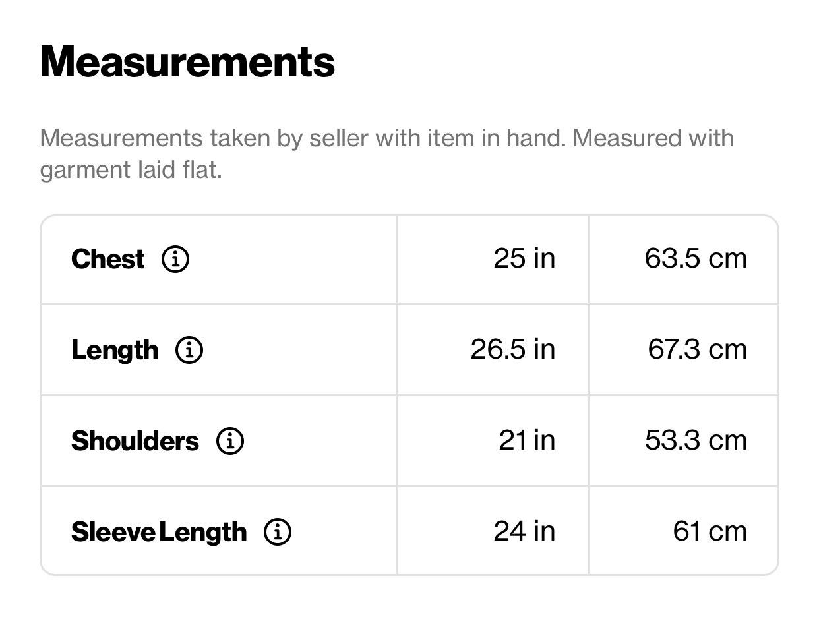
Task: Click the 53.3 cm shoulders value
Action: pos(696,440)
